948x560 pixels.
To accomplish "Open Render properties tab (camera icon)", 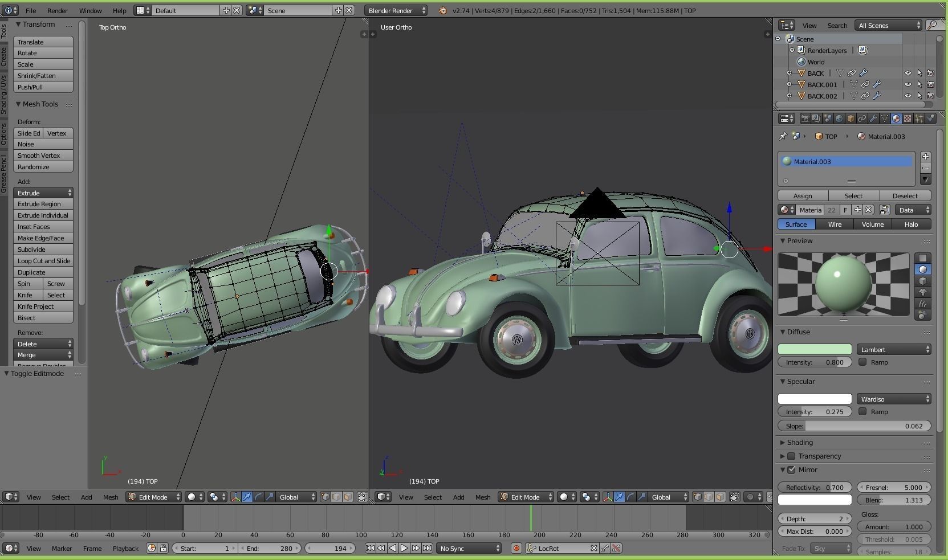I will point(805,118).
